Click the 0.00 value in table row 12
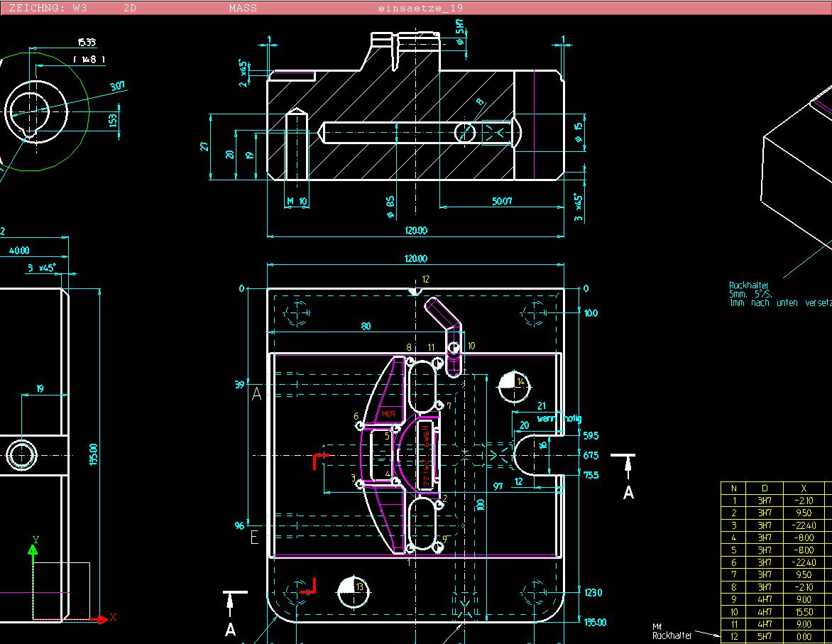832x644 pixels. coord(804,636)
